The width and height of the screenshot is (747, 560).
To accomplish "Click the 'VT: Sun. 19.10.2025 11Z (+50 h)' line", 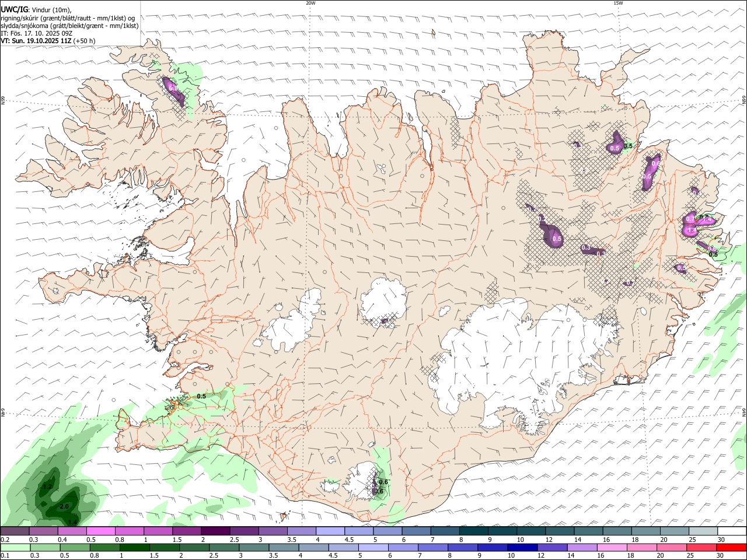I will pyautogui.click(x=48, y=41).
